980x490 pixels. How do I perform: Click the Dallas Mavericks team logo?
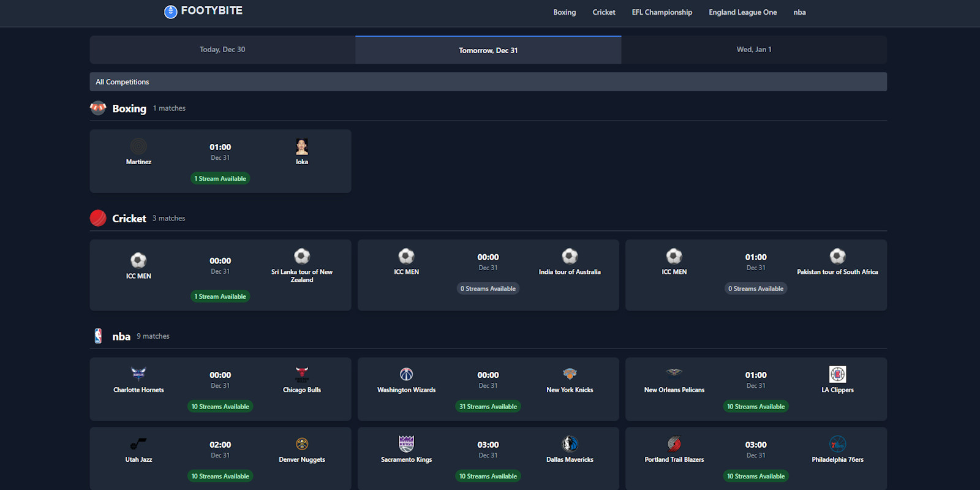570,443
